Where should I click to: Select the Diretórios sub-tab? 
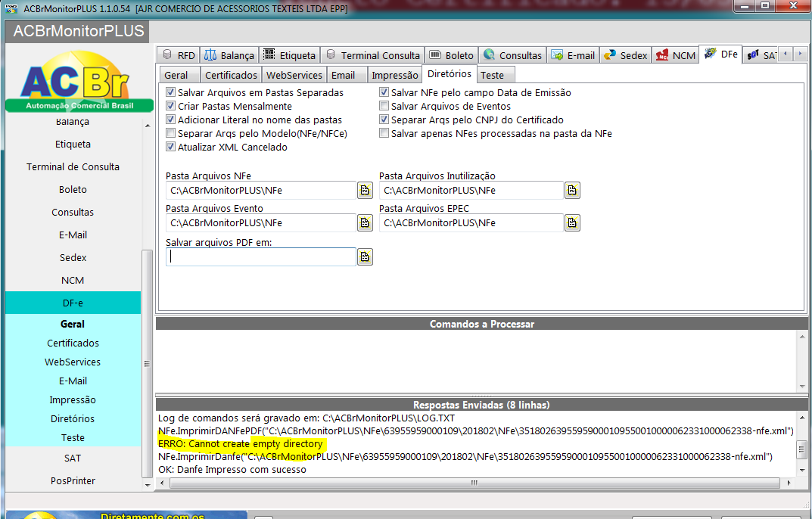450,73
